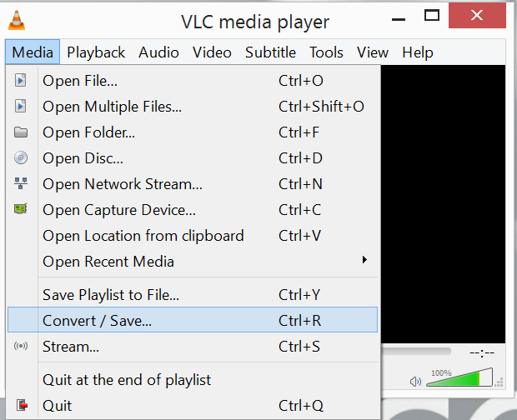Expand the Open Recent Media submenu arrow
The image size is (517, 420).
(x=364, y=261)
